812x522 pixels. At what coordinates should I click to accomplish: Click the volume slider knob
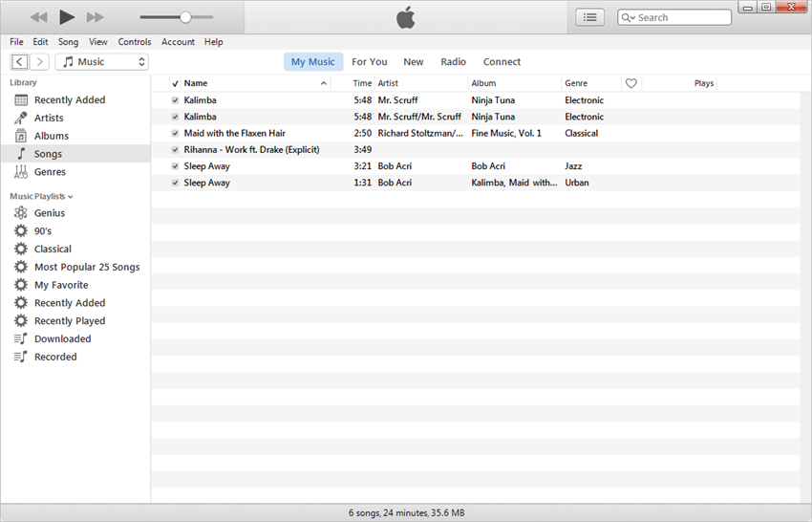click(185, 17)
